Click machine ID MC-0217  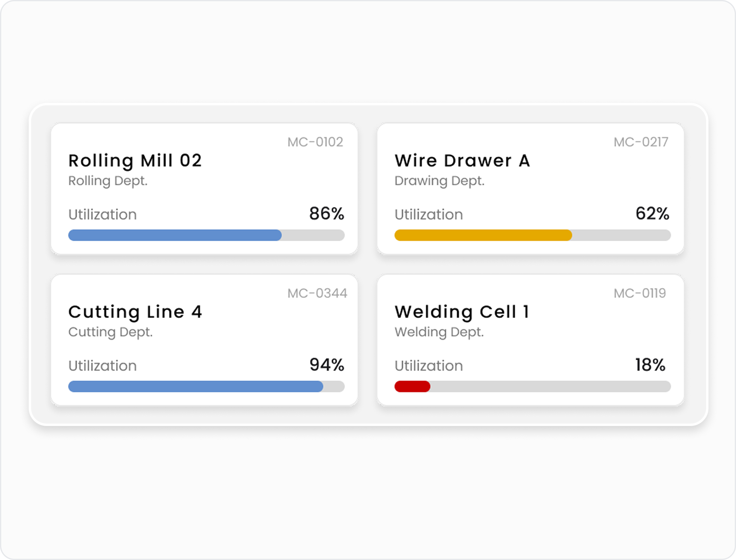click(x=641, y=142)
